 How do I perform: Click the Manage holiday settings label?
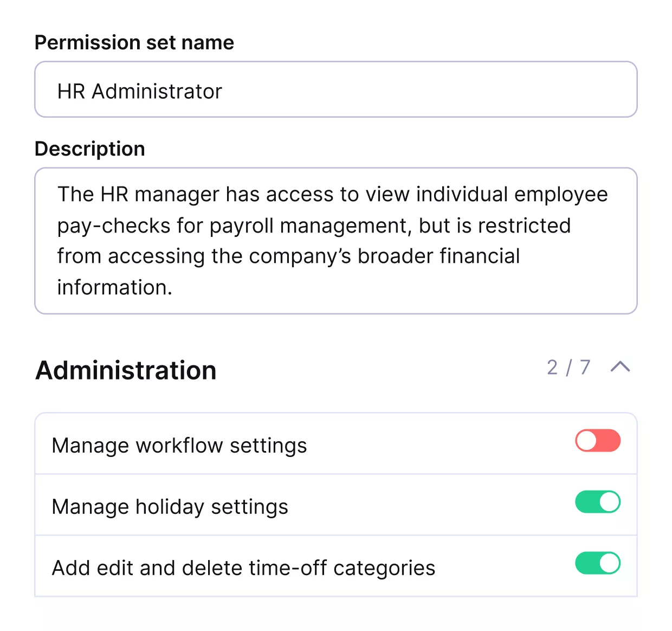pos(170,506)
